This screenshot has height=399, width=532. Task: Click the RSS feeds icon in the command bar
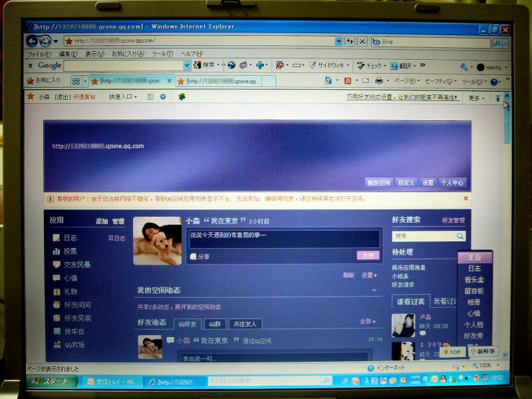(x=347, y=80)
